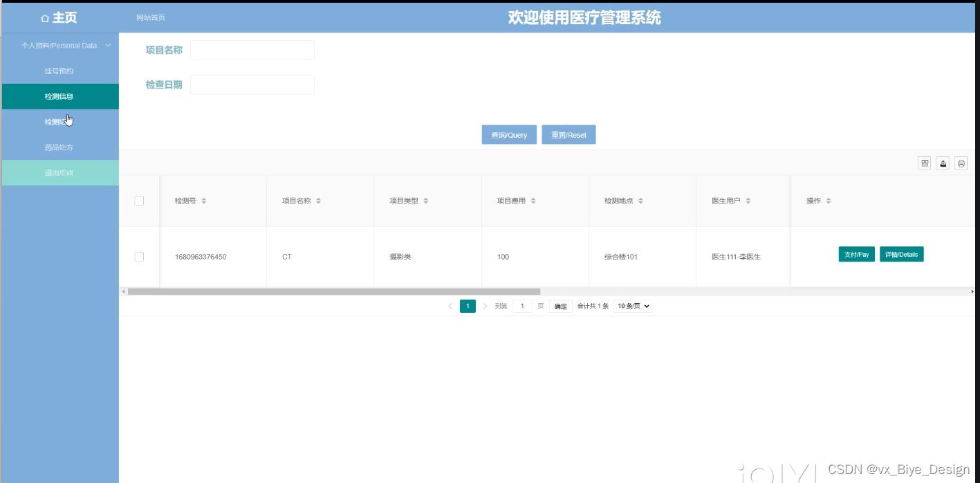Collapse 个人资料/Personal Data menu chevron
Screen dimensions: 980x483
pyautogui.click(x=108, y=46)
